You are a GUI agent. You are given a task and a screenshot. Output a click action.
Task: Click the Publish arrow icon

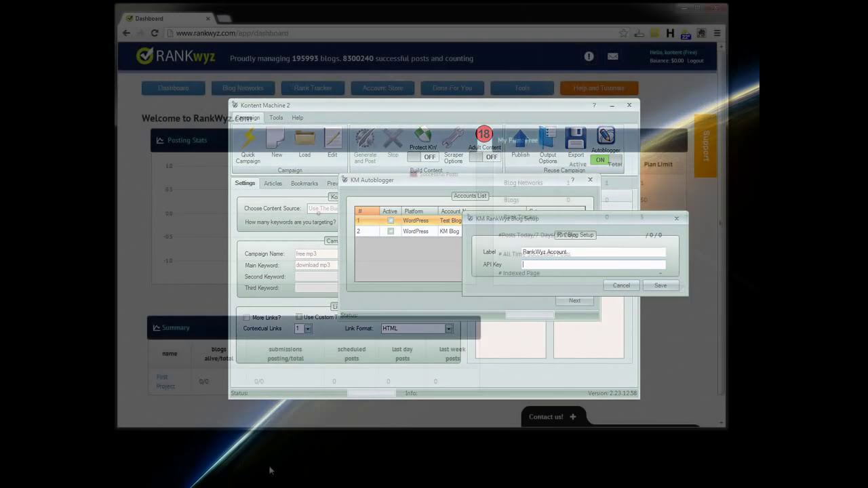[x=520, y=138]
